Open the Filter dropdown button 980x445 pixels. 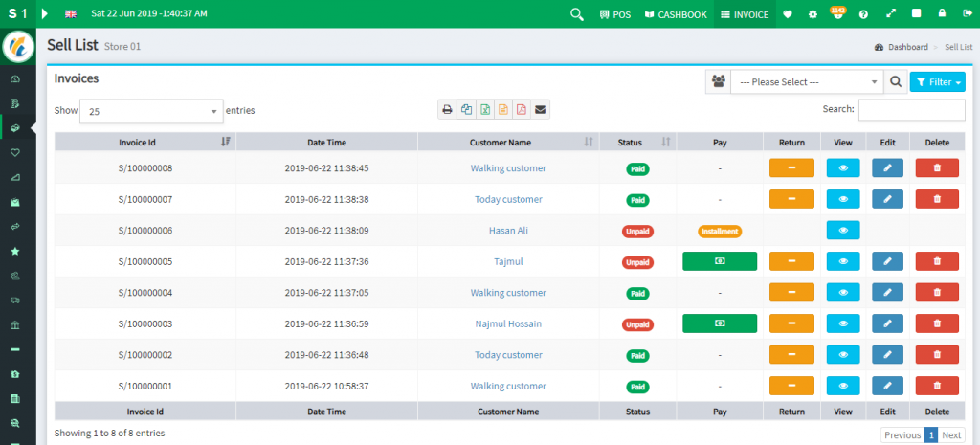point(937,82)
